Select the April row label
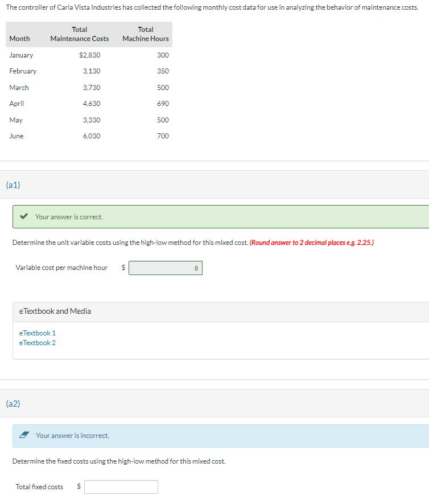 click(16, 104)
